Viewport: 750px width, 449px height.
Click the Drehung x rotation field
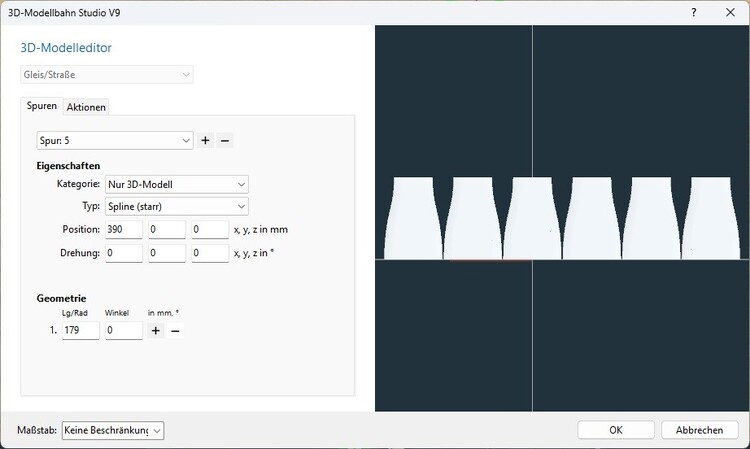[x=124, y=253]
